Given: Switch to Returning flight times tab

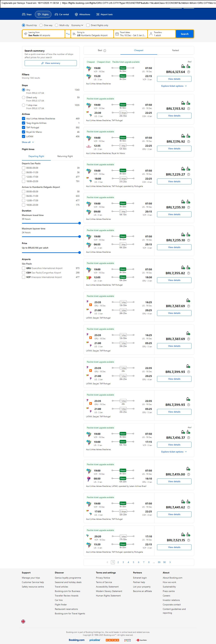Looking at the screenshot, I should coord(65,156).
